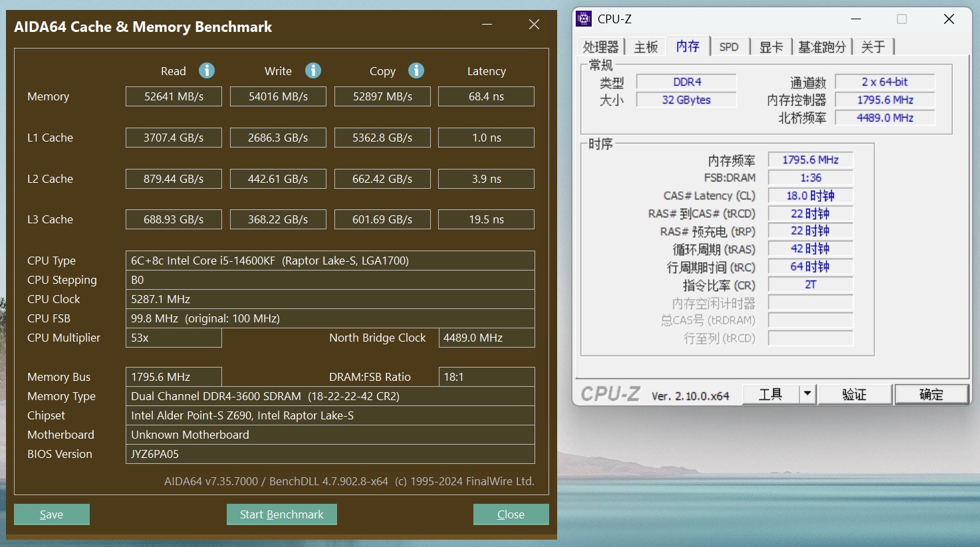Click the L1 Cache Copy value 5362.8 GB/s
Image resolution: width=980 pixels, height=547 pixels.
[x=382, y=138]
